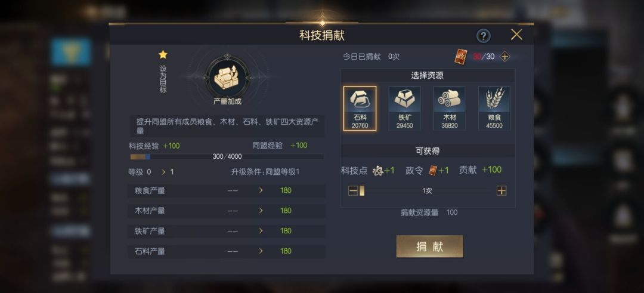This screenshot has width=644, height=293.
Task: Click the donation count slider handle
Action: tap(362, 191)
